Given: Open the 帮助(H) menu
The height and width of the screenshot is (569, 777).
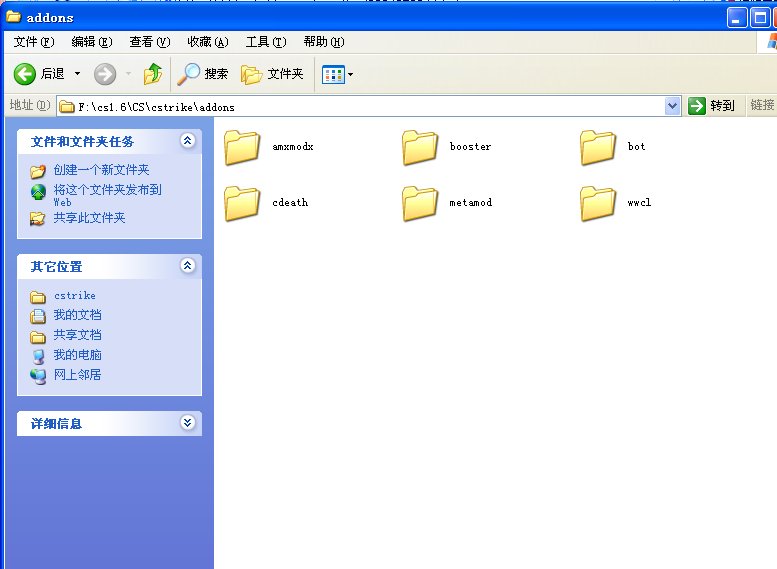Looking at the screenshot, I should click(324, 42).
